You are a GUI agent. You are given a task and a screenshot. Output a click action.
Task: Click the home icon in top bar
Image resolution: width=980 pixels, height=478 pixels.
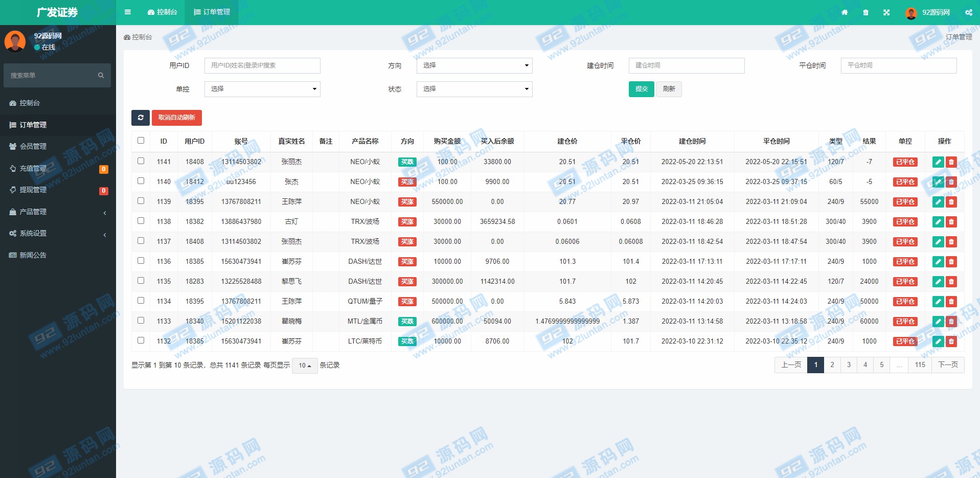845,12
